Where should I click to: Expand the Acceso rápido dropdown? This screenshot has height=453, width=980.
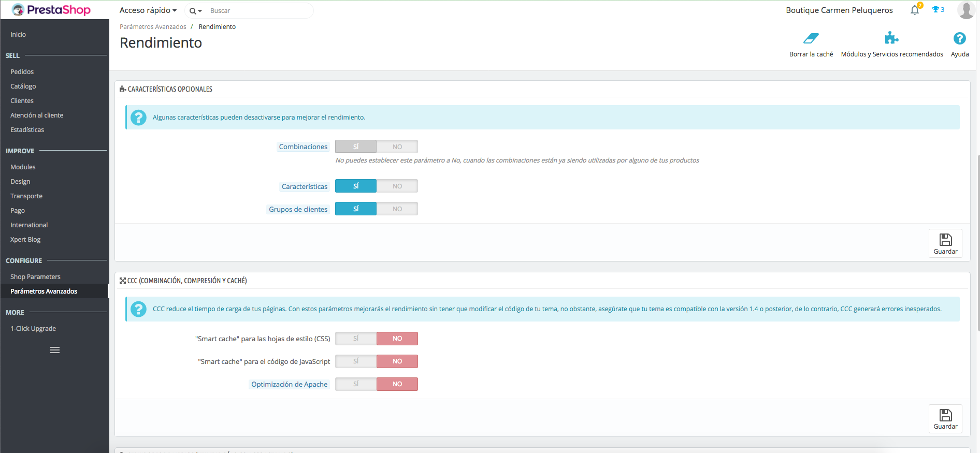point(148,10)
